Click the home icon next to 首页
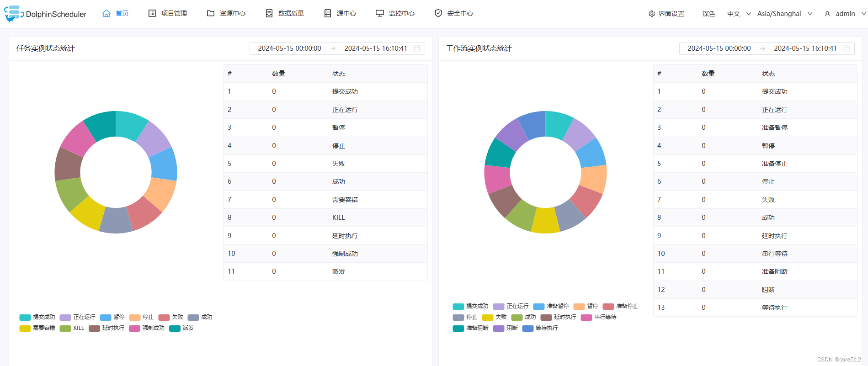Image resolution: width=868 pixels, height=366 pixels. pyautogui.click(x=107, y=14)
